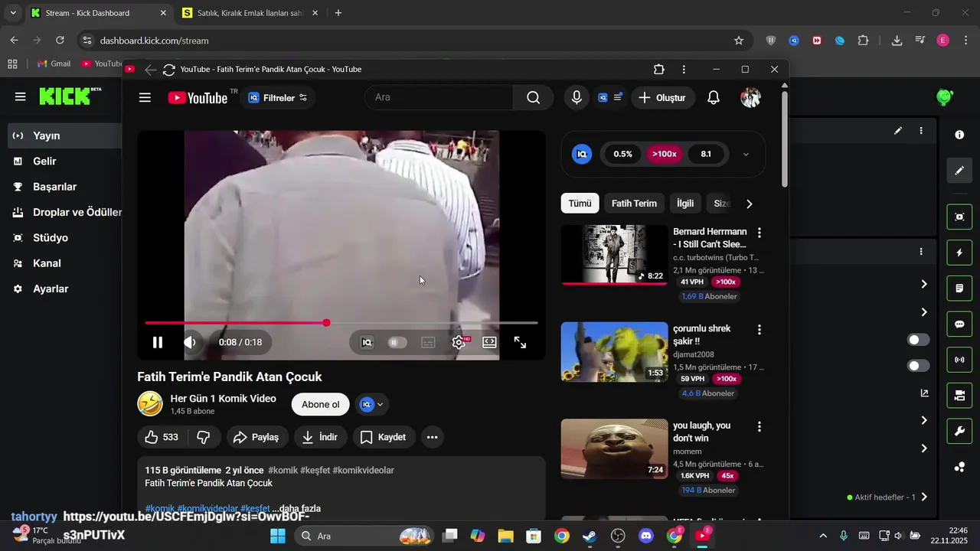
Task: Go to the YouTube home logo
Action: point(198,98)
